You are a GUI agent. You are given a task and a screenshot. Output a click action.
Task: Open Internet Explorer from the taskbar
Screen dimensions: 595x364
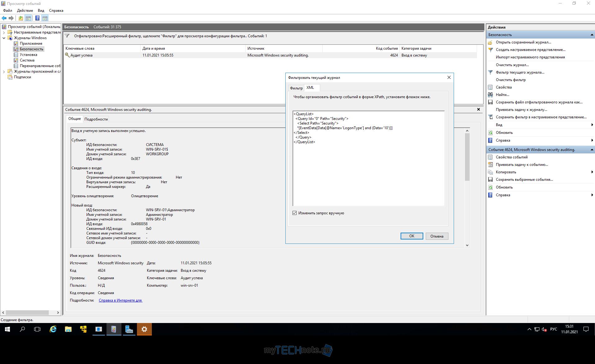pos(53,329)
